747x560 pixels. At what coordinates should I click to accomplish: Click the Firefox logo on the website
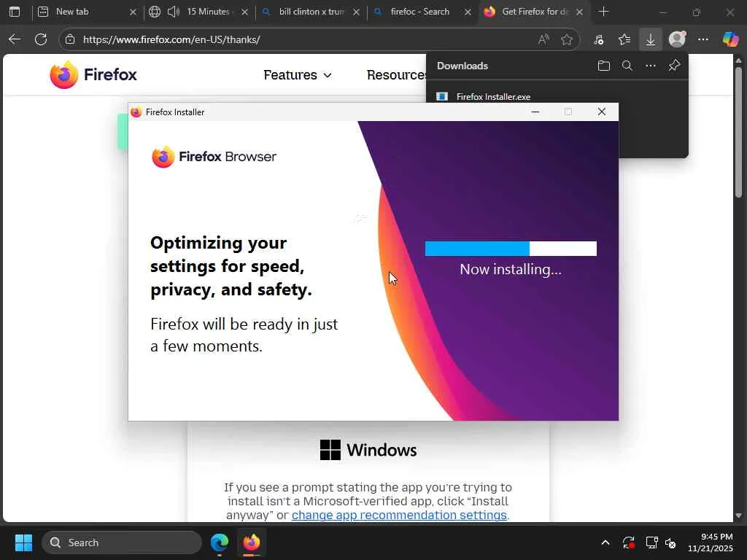93,75
